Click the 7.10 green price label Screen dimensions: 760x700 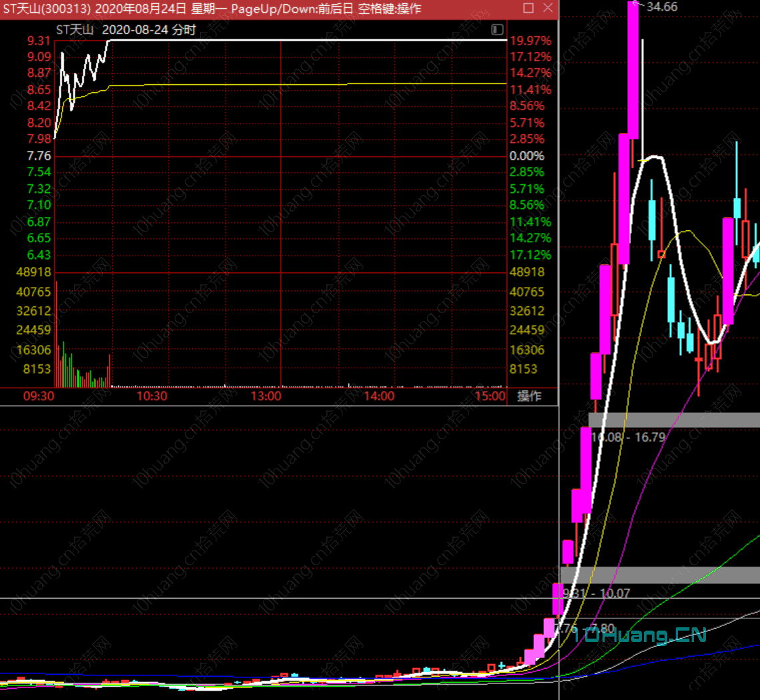point(39,205)
